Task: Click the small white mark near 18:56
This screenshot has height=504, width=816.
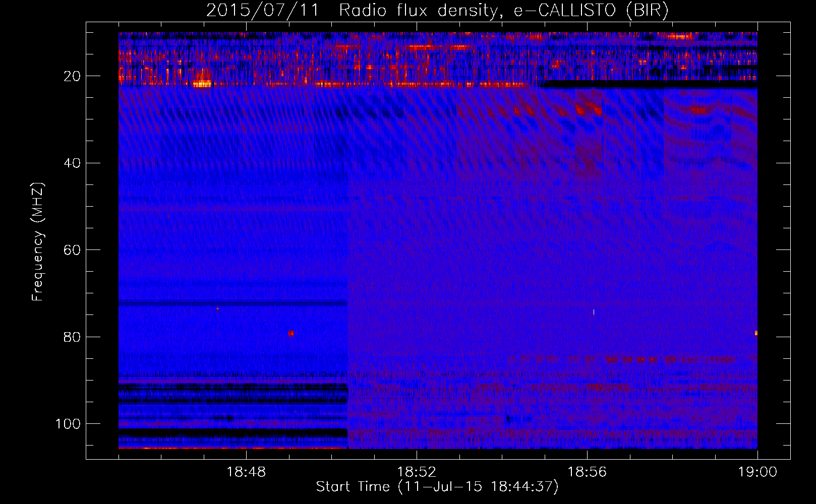Action: click(594, 312)
